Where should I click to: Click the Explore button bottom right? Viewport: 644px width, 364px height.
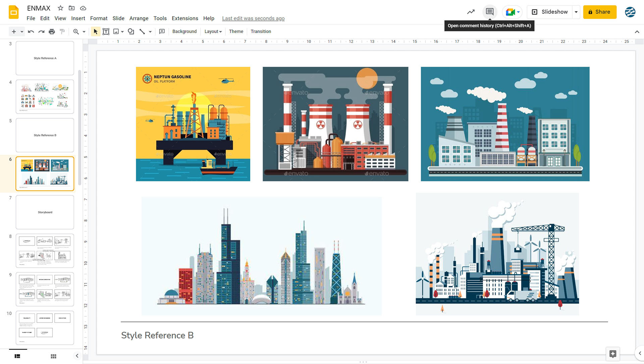coord(612,354)
